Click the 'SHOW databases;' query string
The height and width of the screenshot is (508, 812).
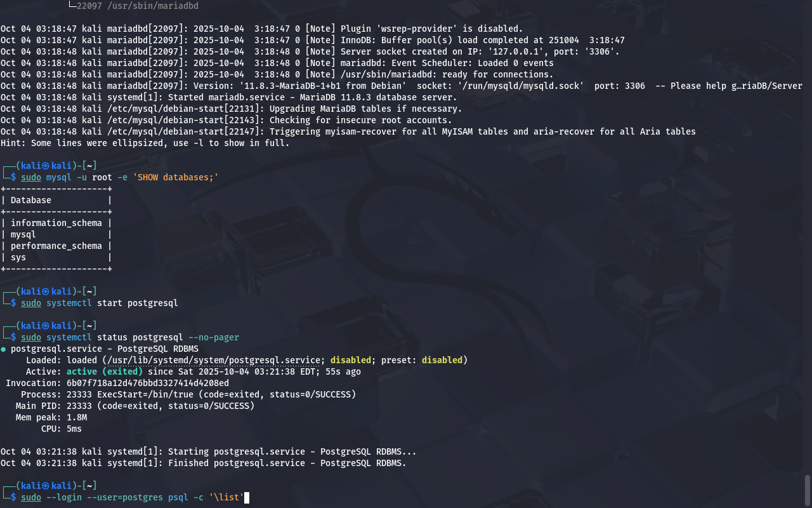pyautogui.click(x=175, y=177)
